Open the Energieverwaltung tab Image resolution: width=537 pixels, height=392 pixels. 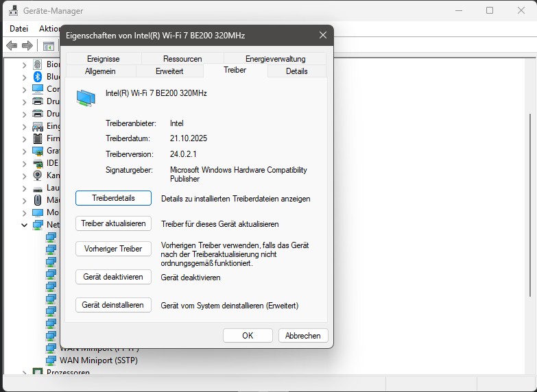275,58
